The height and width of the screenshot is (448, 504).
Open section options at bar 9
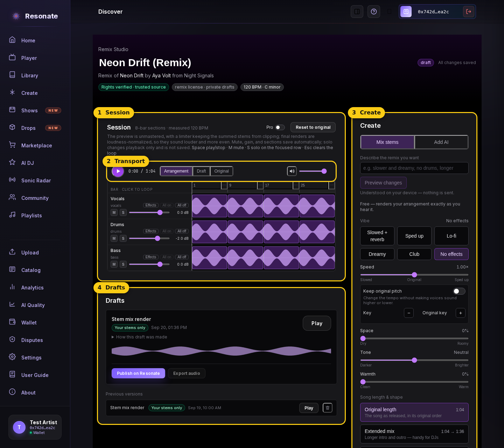[260, 185]
